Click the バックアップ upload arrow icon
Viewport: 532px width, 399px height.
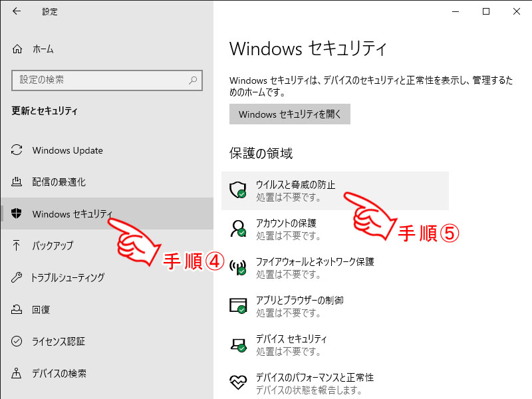[16, 245]
